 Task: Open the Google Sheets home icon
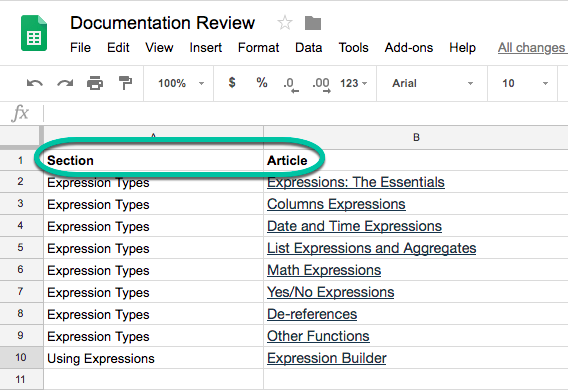coord(34,33)
